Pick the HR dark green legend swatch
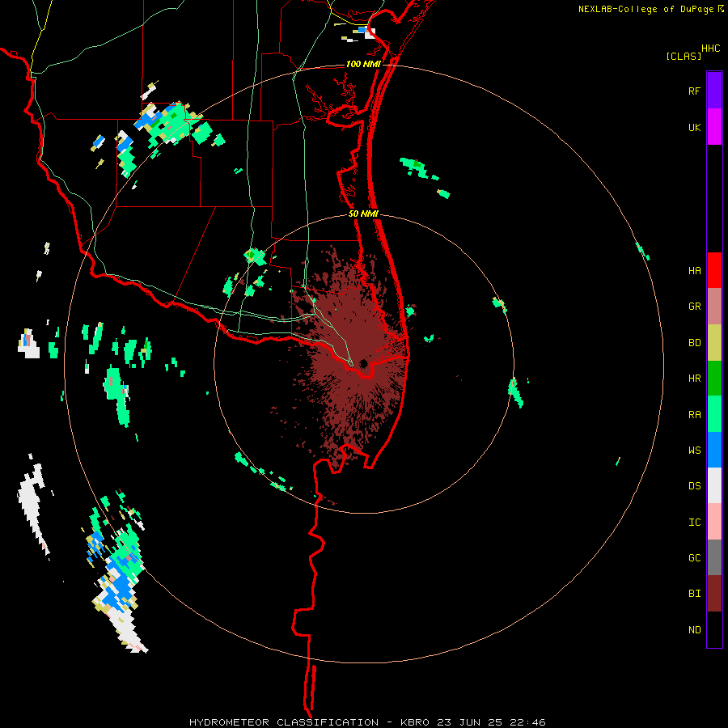The image size is (728, 728). tap(714, 379)
